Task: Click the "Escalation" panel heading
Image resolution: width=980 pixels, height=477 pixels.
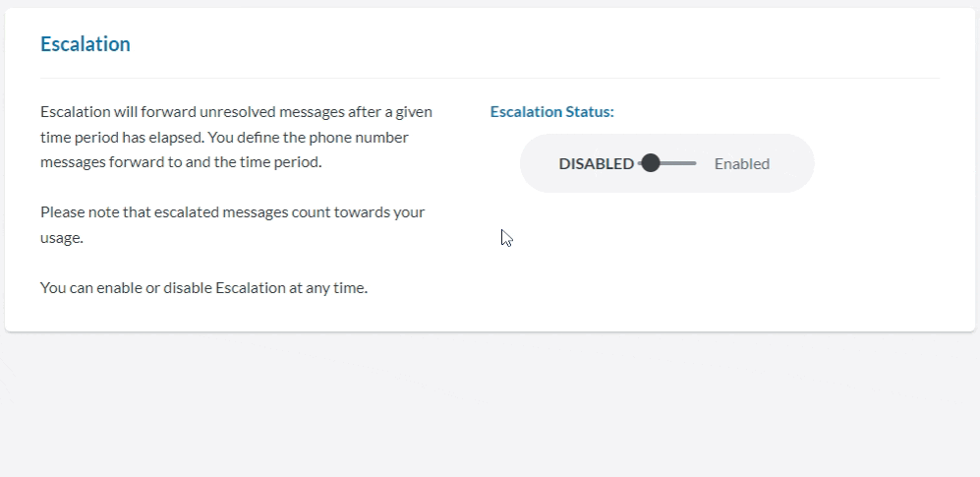Action: (x=86, y=44)
